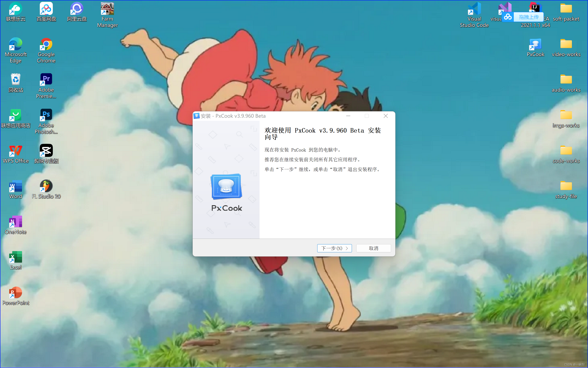Select the PowerPoint desktop shortcut
Viewport: 588px width, 368px height.
15,296
